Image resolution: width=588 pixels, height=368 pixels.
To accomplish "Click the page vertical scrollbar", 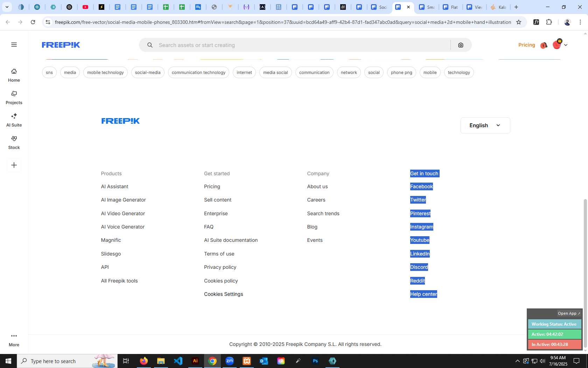I will pos(585,273).
